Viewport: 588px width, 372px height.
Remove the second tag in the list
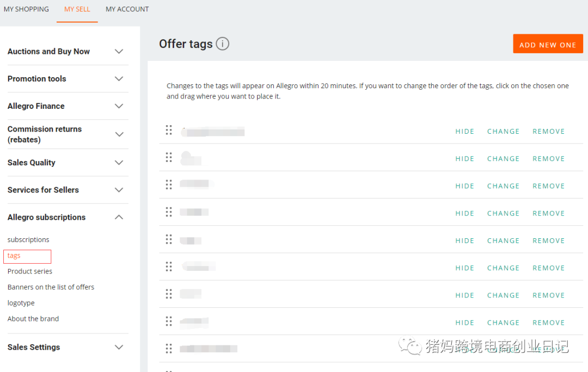[x=548, y=159]
